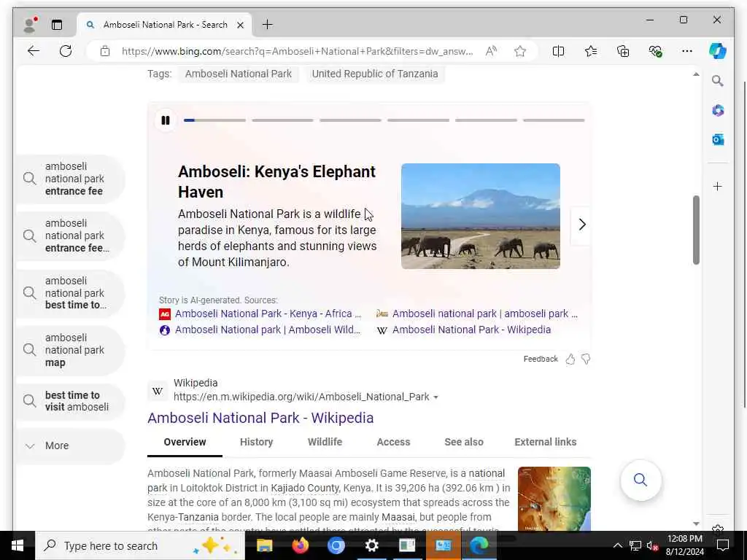Search amboseli national park best time suggestion
Image resolution: width=747 pixels, height=560 pixels.
71,293
